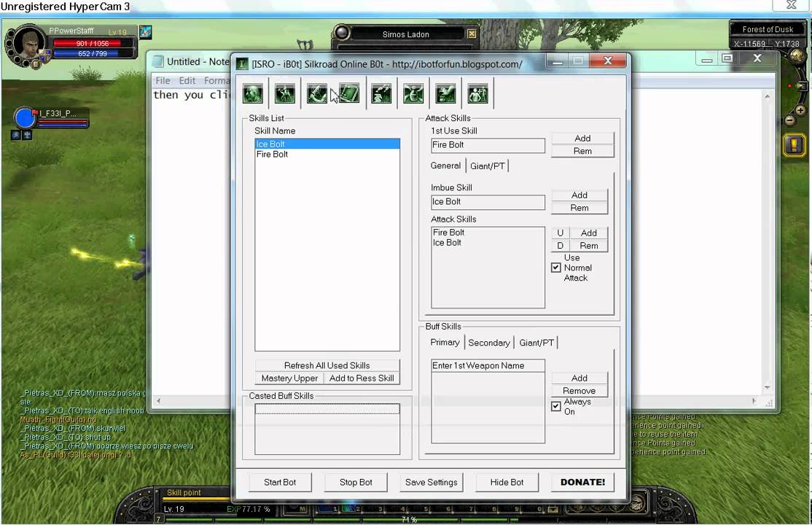Open the grabbing hand icon tab in iBot

(x=445, y=94)
